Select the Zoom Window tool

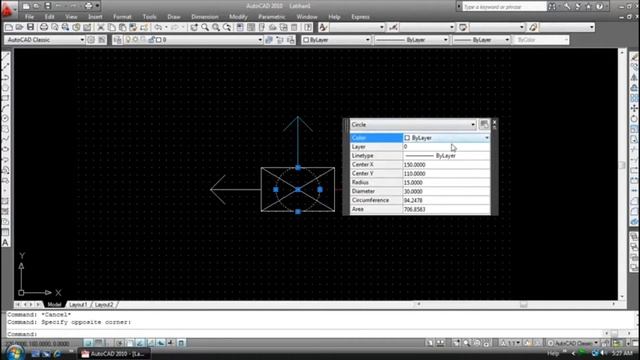pos(216,27)
